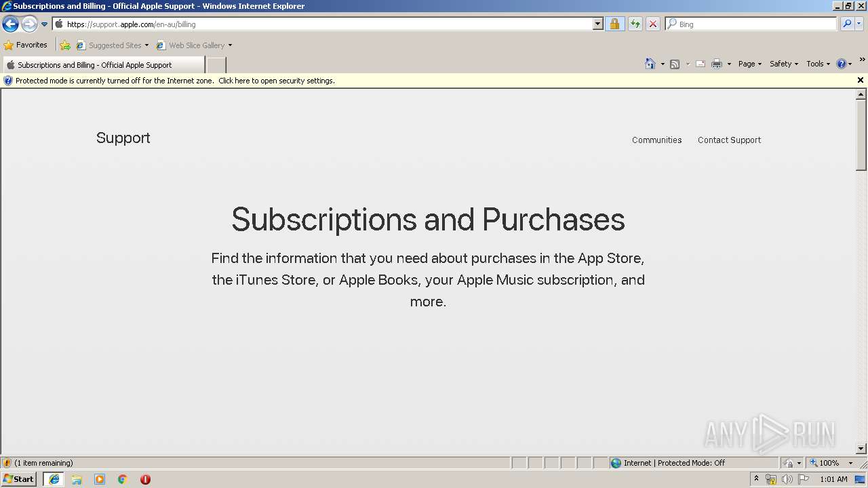
Task: Show more command bar items chevron
Action: [x=862, y=60]
